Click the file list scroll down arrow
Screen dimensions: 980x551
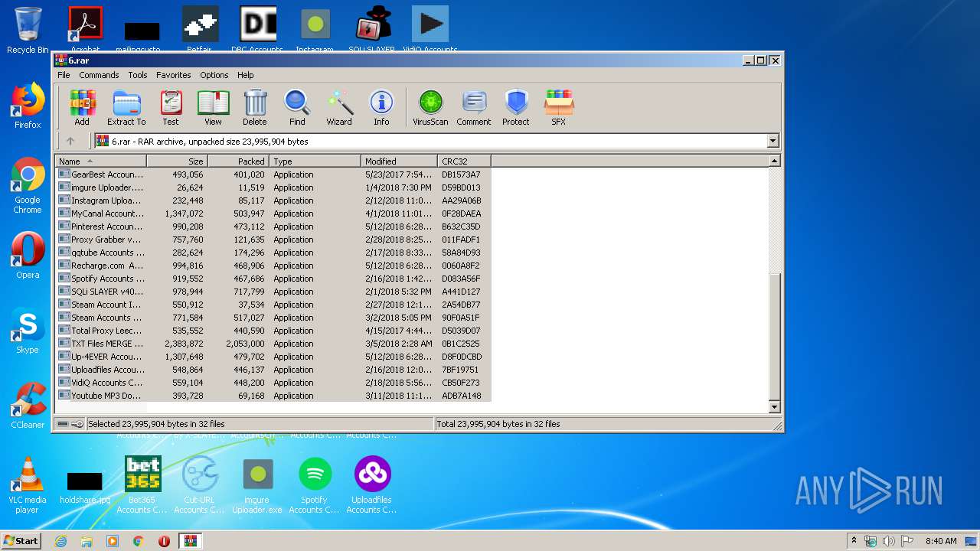click(x=774, y=407)
